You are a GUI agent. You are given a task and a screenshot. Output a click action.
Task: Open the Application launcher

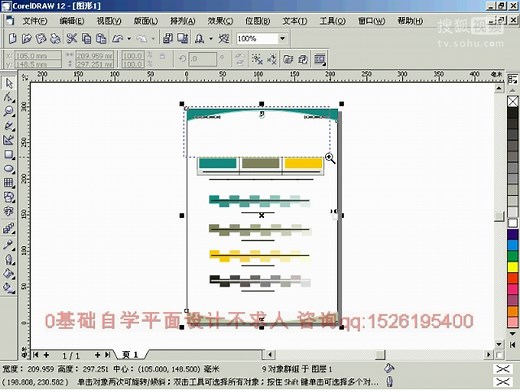199,39
